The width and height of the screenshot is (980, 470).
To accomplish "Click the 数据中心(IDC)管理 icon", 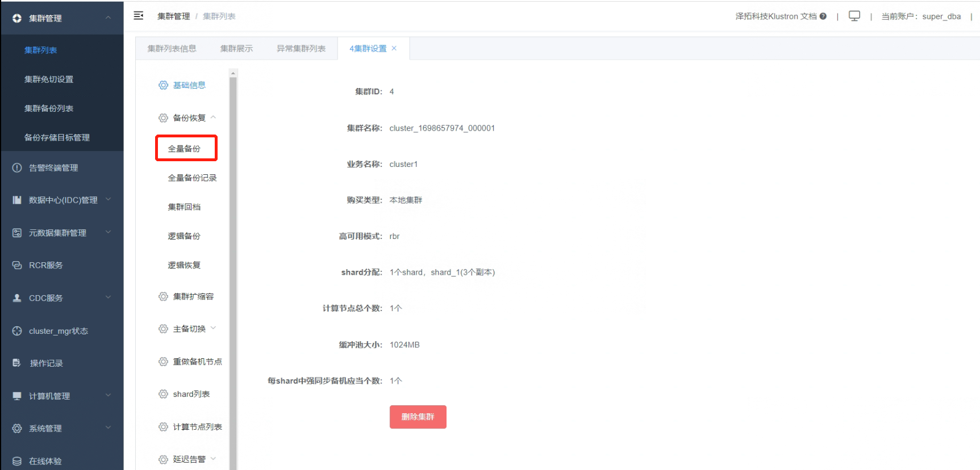I will 17,200.
